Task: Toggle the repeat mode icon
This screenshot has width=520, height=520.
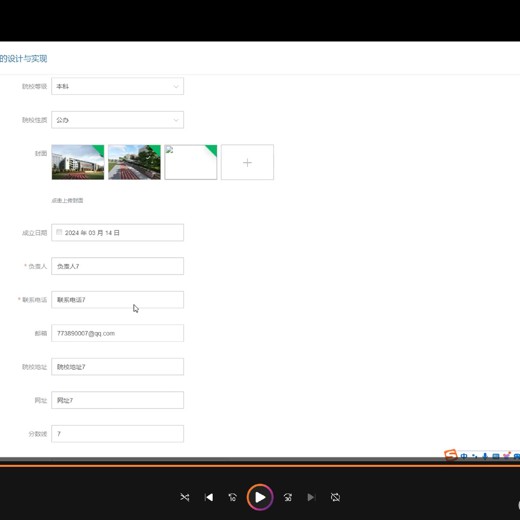Action: 335,497
